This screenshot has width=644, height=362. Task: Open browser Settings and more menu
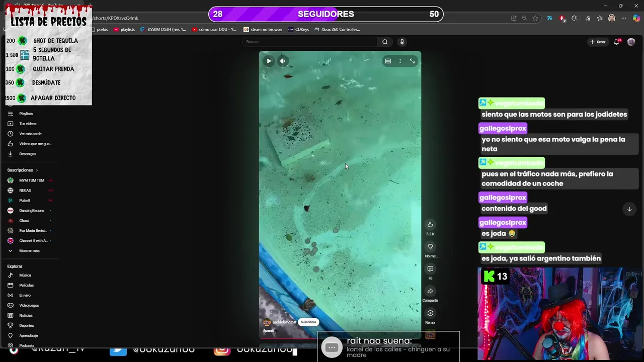tap(624, 18)
